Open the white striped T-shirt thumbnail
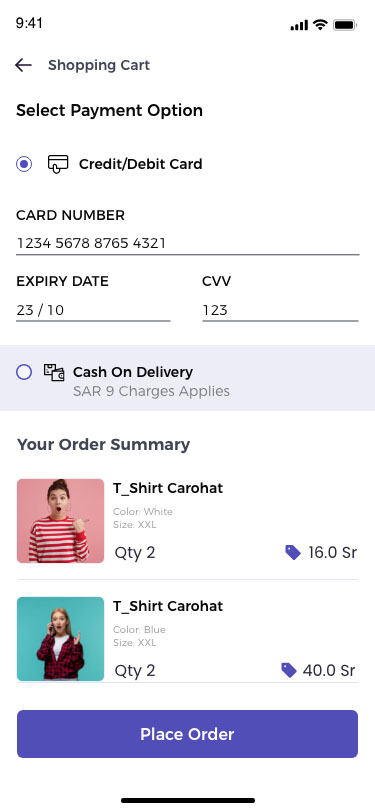This screenshot has height=812, width=375. point(61,521)
